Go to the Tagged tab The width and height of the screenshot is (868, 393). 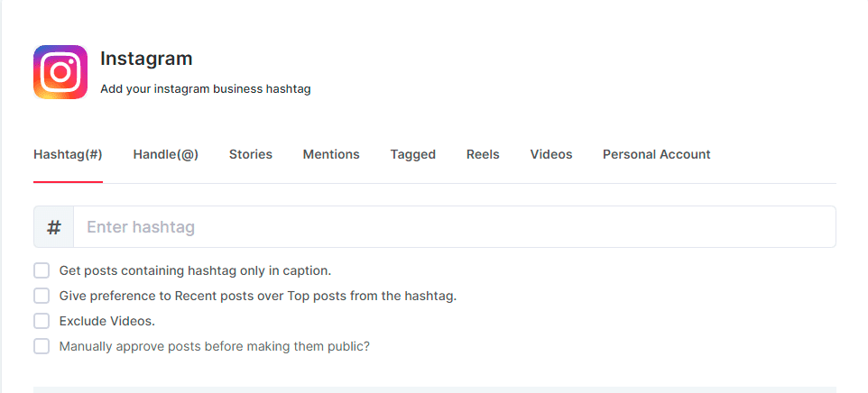pyautogui.click(x=413, y=154)
